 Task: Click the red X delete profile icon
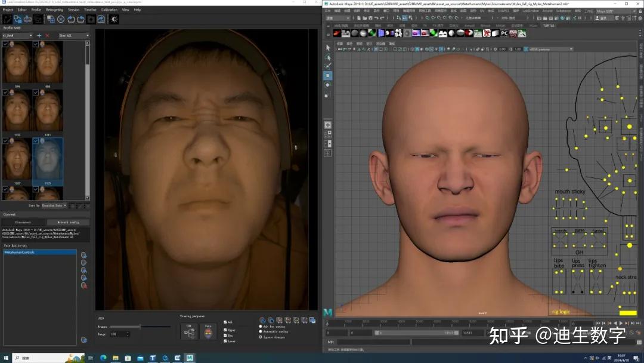tap(47, 36)
